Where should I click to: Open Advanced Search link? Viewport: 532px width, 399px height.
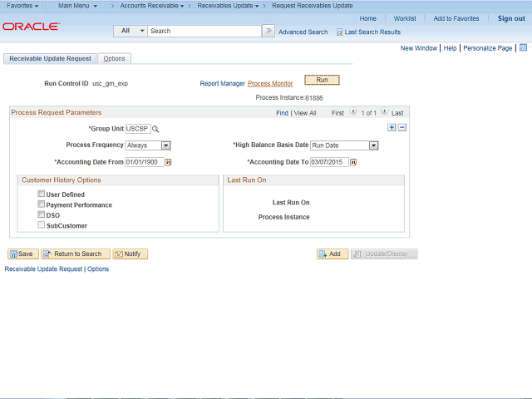click(x=303, y=32)
